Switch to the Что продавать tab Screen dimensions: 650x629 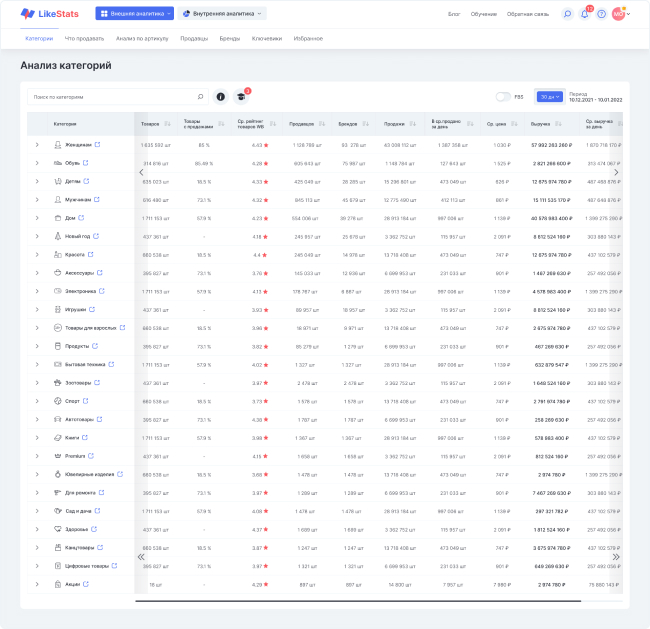(84, 38)
